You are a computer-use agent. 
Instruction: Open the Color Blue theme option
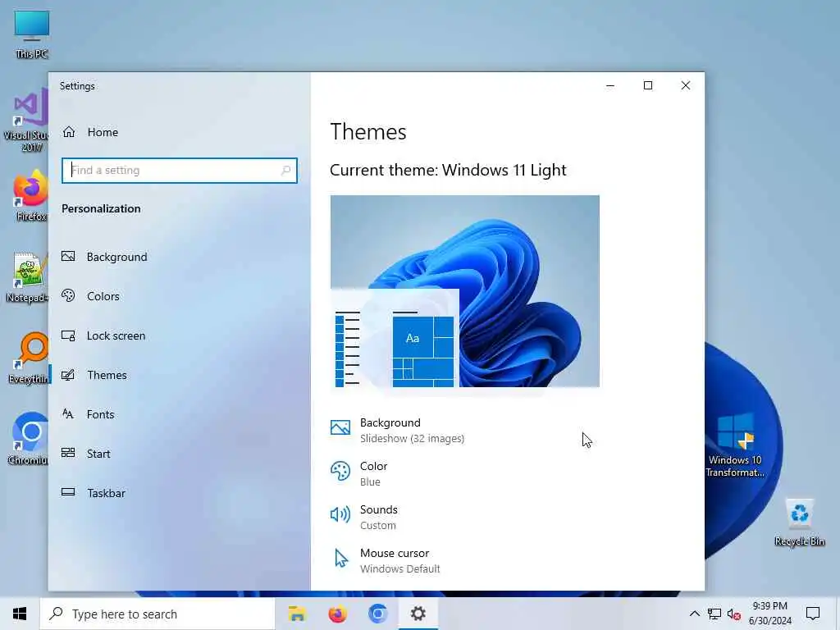[x=359, y=473]
